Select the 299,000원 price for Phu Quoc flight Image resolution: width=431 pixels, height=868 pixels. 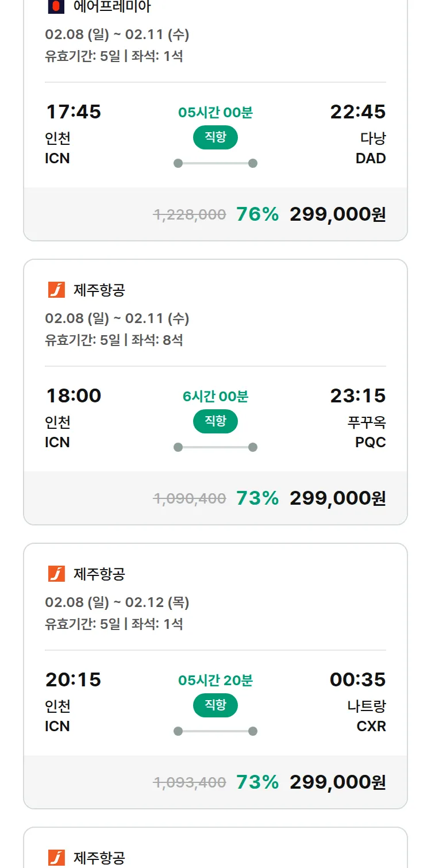point(337,498)
